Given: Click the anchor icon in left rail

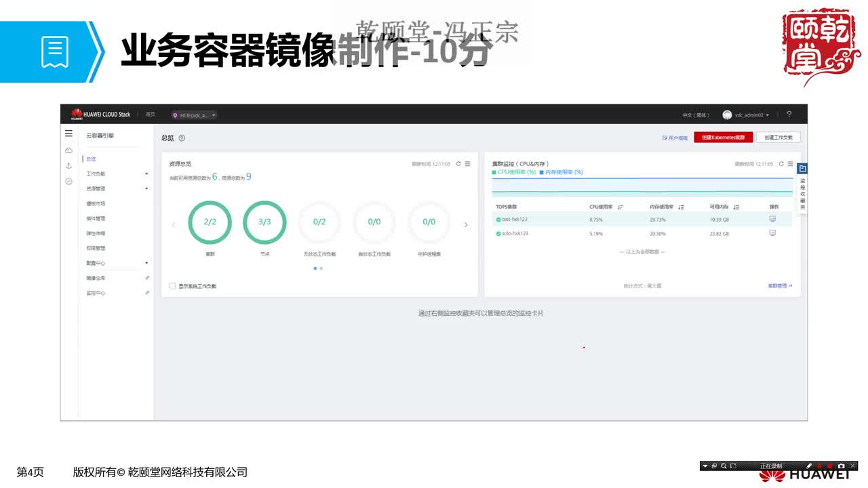Looking at the screenshot, I should click(68, 166).
